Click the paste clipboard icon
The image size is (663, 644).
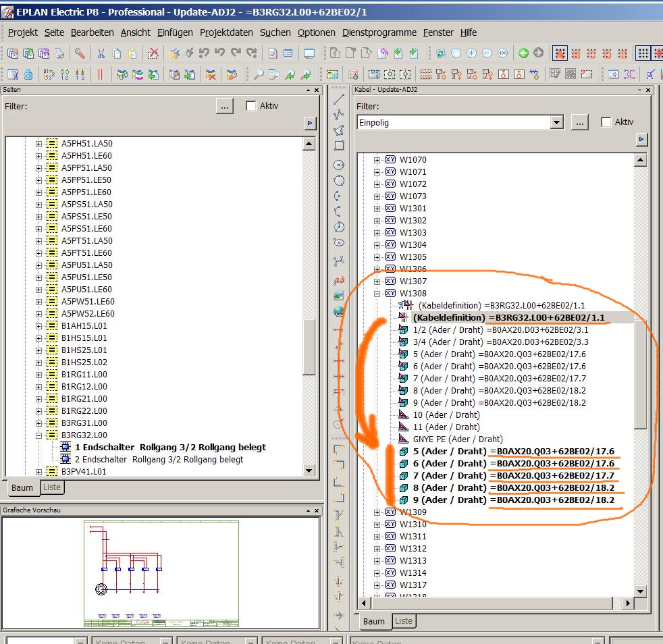tap(132, 53)
